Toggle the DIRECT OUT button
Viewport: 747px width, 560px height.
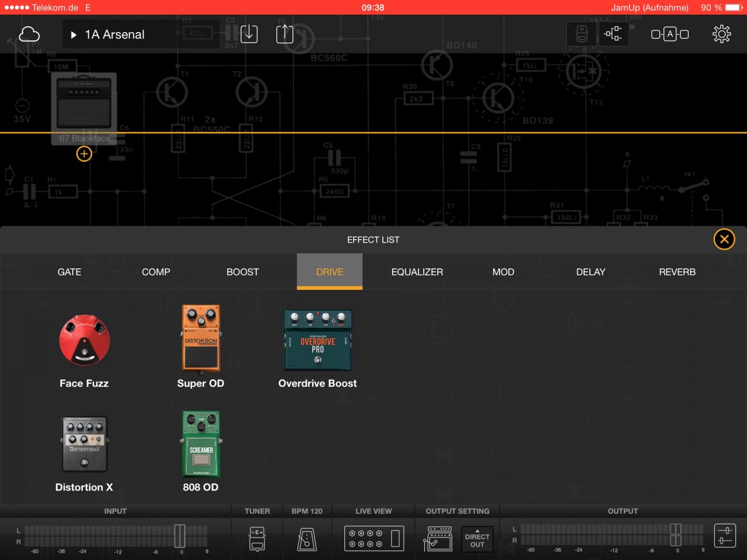477,540
